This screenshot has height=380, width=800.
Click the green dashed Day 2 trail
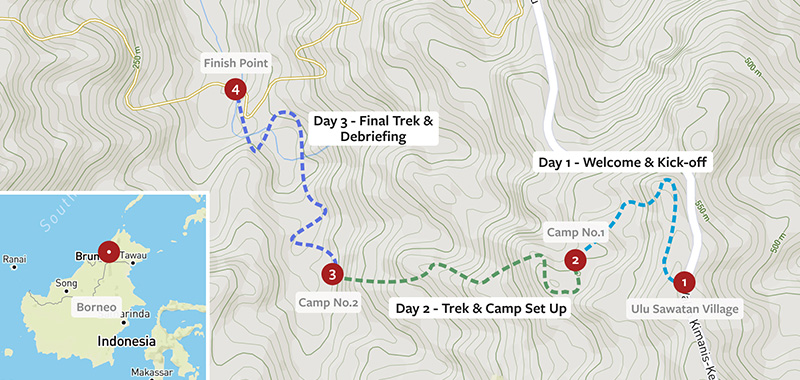point(459,276)
